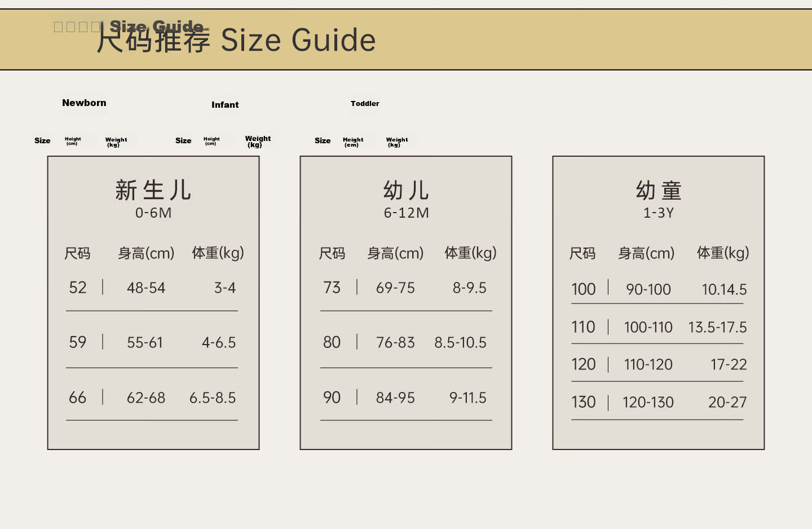Click the weight value "20-27"
812x529 pixels.
727,403
